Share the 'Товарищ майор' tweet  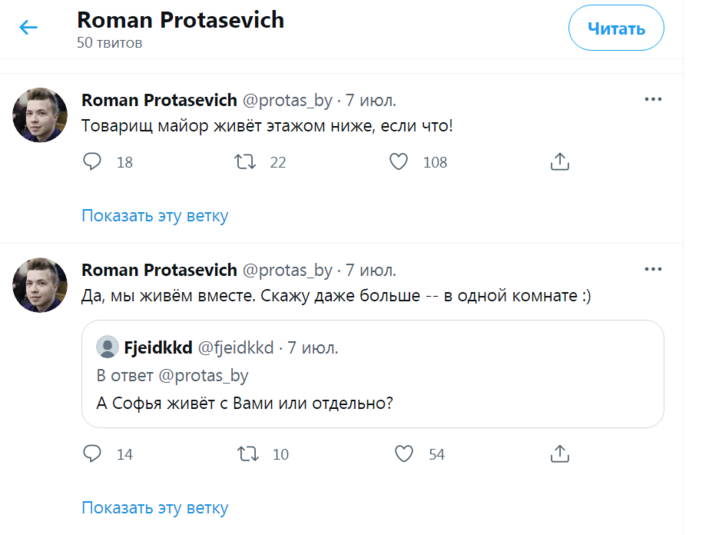pyautogui.click(x=560, y=161)
